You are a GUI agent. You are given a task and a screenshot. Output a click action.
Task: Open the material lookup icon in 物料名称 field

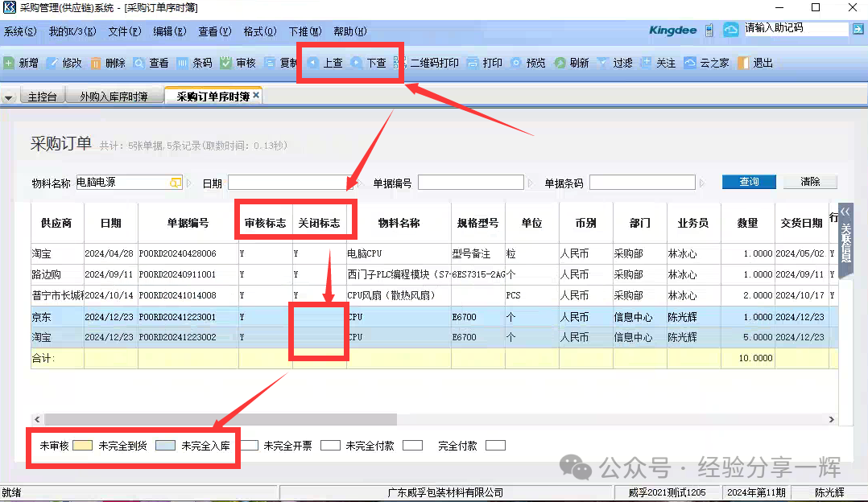[176, 183]
